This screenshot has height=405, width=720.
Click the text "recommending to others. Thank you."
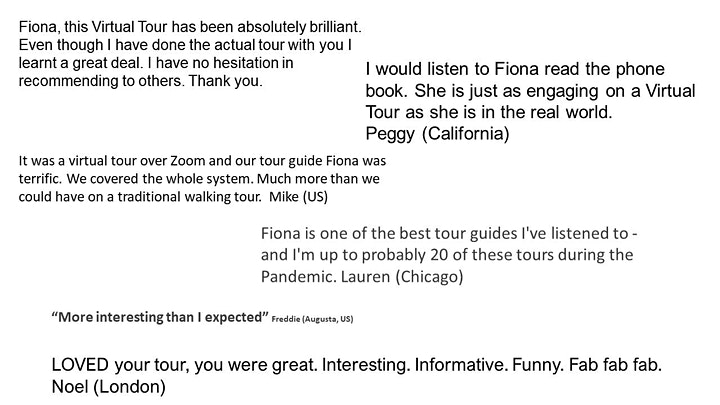click(141, 81)
